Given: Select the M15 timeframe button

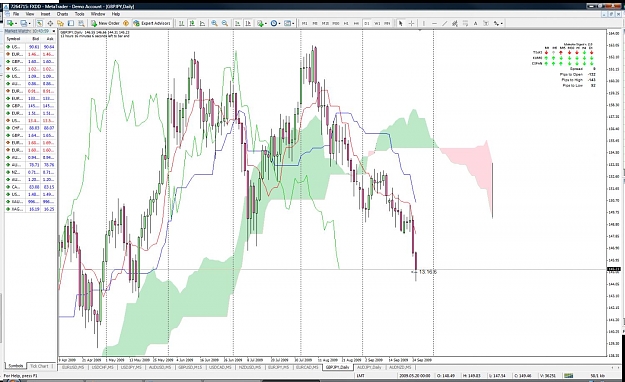Looking at the screenshot, I should [325, 24].
